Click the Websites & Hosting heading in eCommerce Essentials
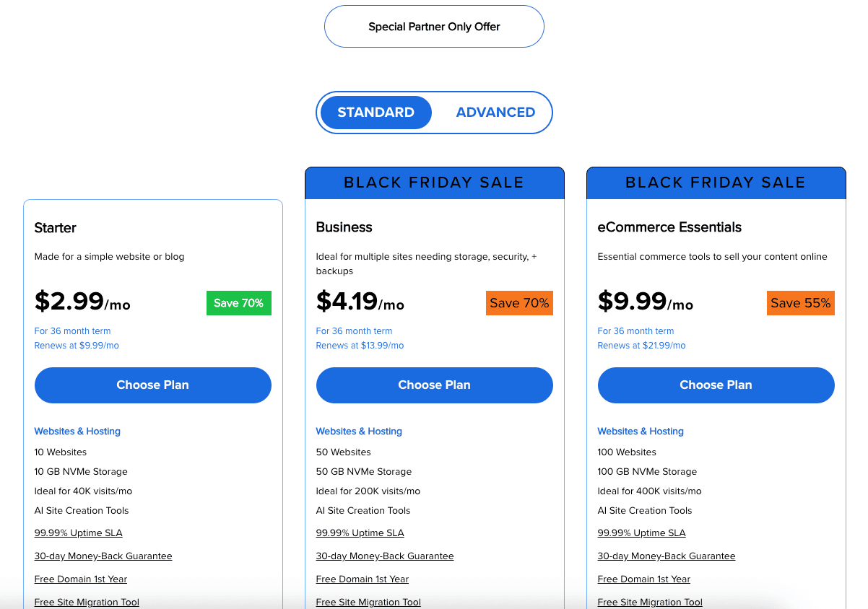This screenshot has height=609, width=868. tap(641, 431)
